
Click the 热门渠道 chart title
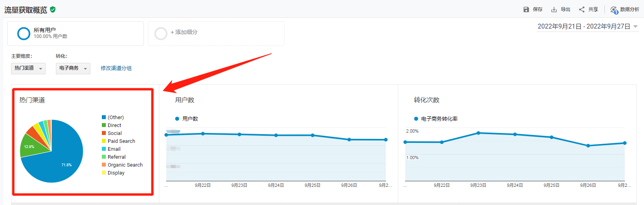[32, 100]
